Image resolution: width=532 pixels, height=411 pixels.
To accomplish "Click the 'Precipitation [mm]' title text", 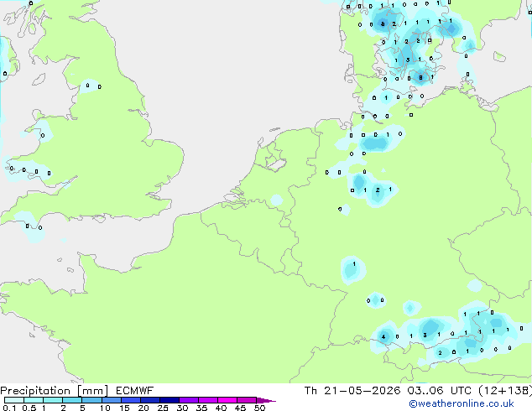I will [54, 391].
